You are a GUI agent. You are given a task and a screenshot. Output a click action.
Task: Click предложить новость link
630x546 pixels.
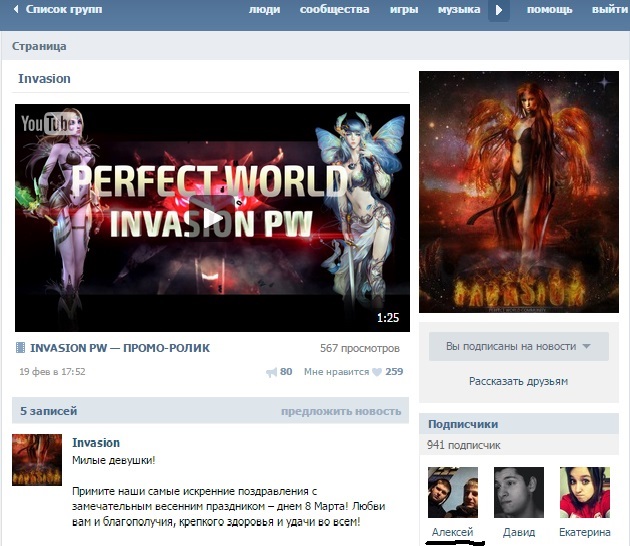(x=341, y=411)
